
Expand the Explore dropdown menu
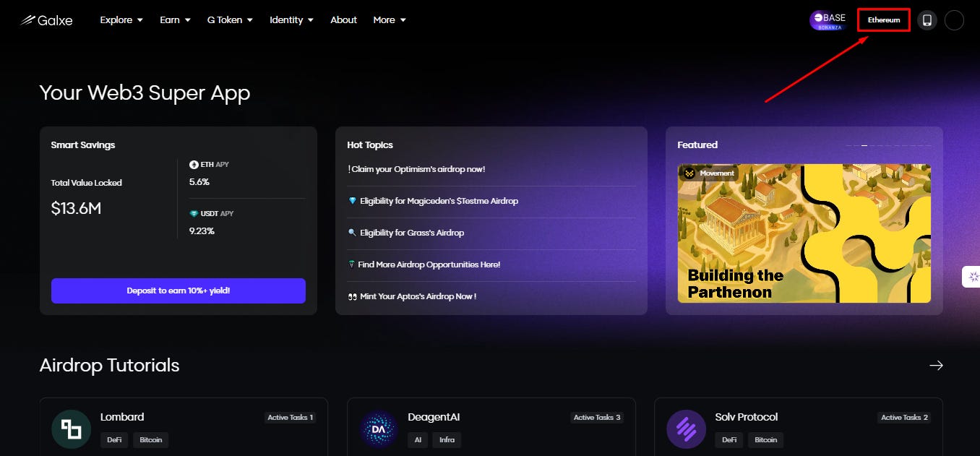pos(121,20)
